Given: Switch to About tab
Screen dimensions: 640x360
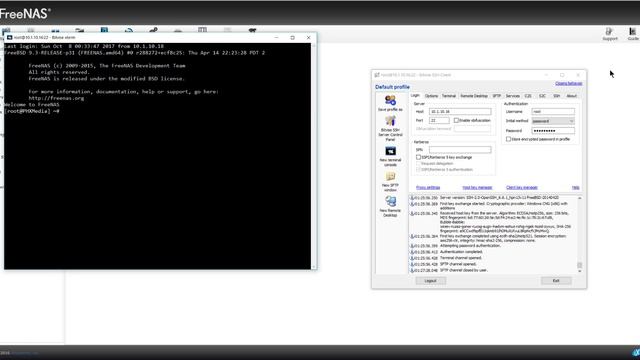Looking at the screenshot, I should (x=571, y=96).
